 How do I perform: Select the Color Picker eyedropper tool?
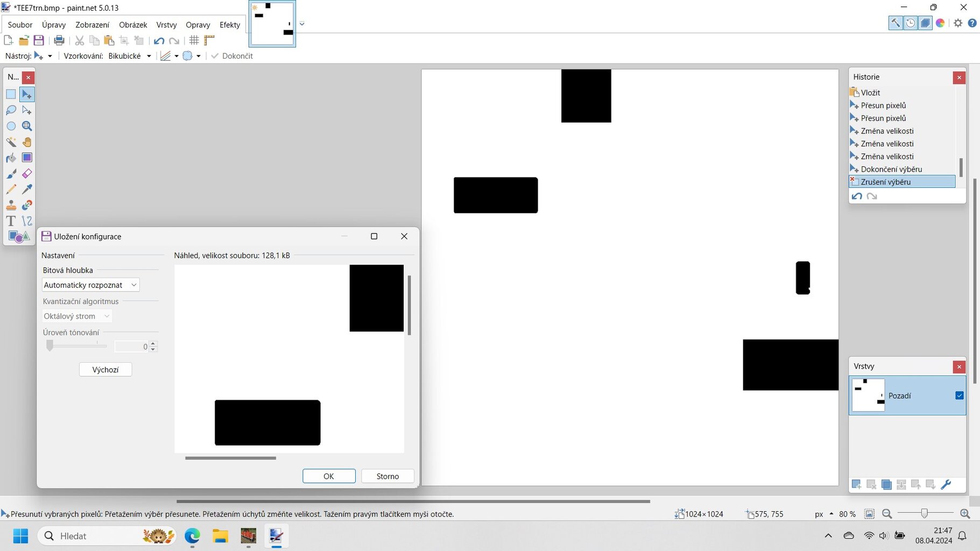pos(27,189)
